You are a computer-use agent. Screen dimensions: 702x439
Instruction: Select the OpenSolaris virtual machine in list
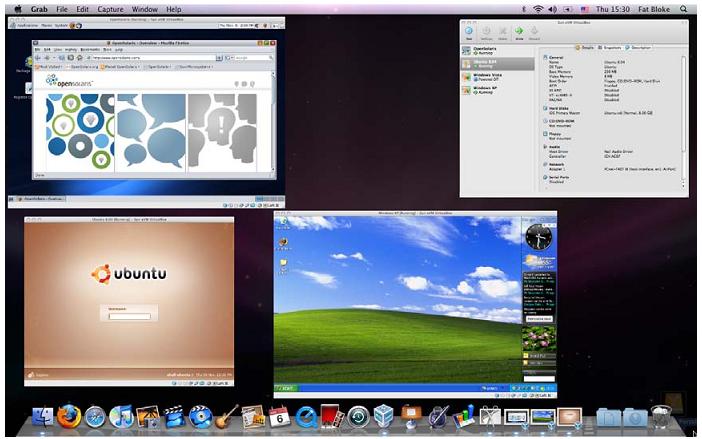(x=497, y=51)
